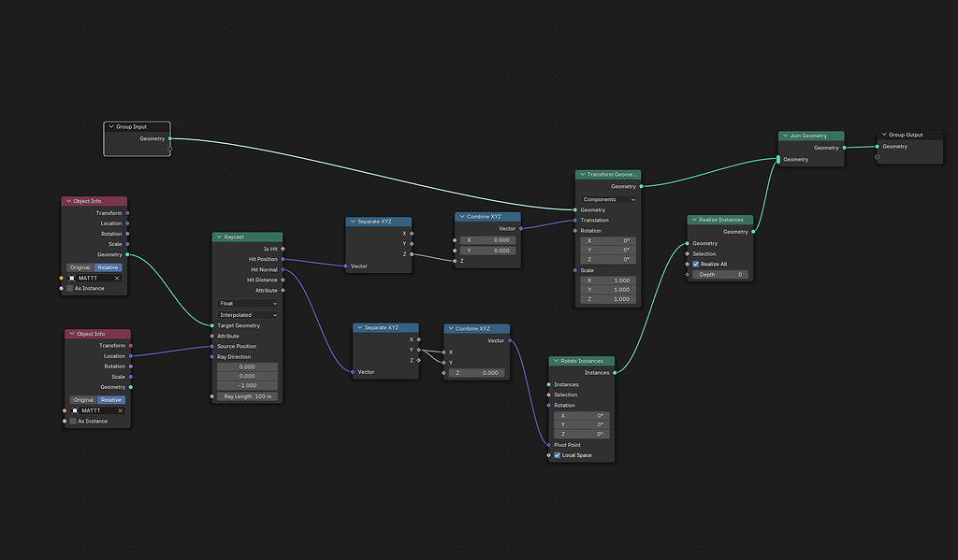
Task: Select Relative mode in Object Info feeding Target Geometry
Action: point(109,267)
